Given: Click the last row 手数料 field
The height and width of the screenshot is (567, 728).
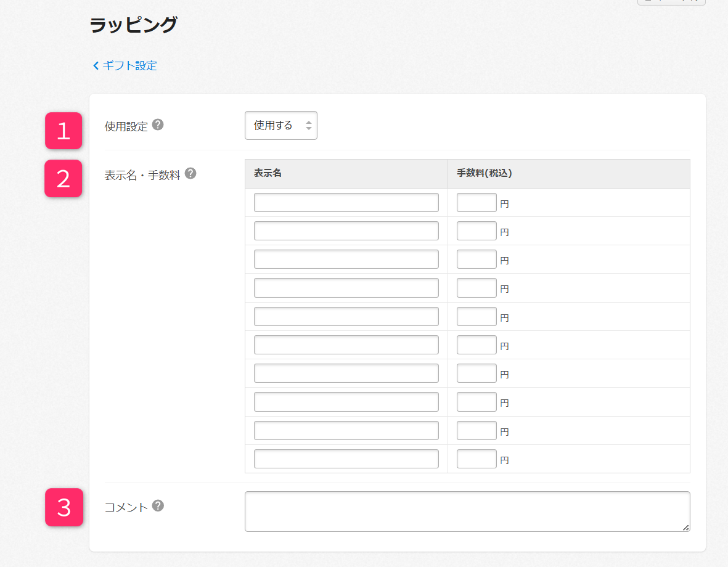Looking at the screenshot, I should click(x=476, y=459).
